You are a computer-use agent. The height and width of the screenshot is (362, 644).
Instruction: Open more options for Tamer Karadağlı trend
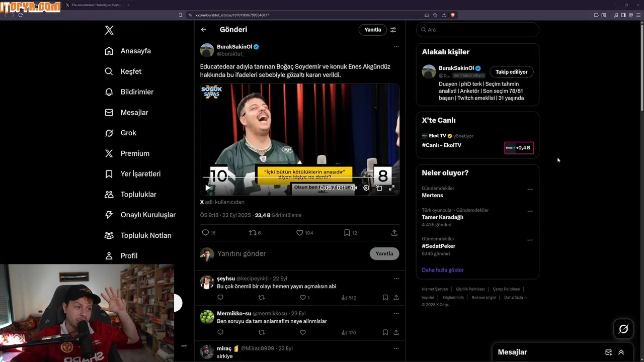530,211
